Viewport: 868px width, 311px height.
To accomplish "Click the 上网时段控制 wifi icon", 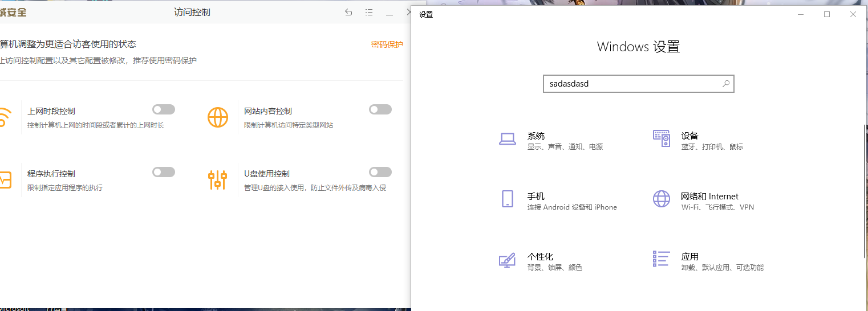I will click(x=4, y=117).
